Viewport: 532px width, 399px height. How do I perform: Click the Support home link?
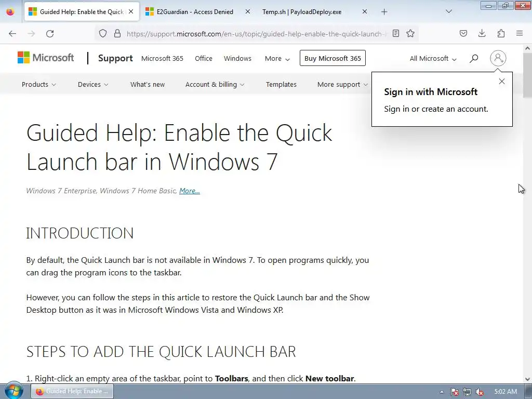[x=115, y=58]
